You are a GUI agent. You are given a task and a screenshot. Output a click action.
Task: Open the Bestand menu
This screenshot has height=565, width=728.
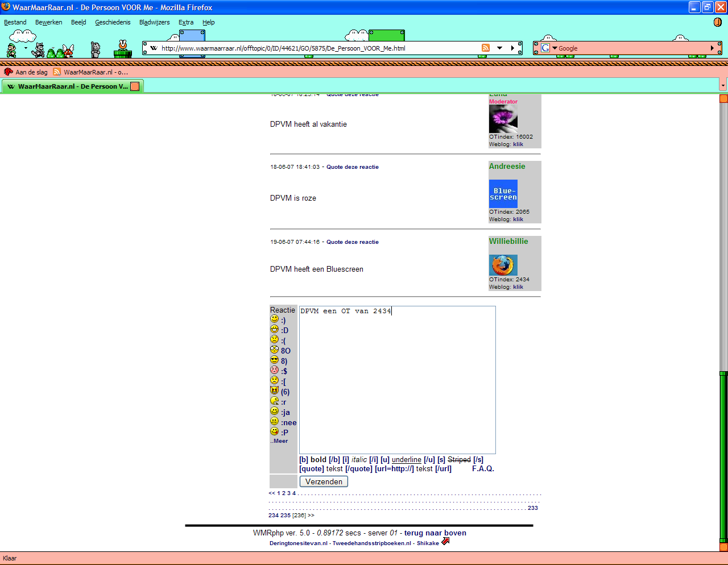(15, 22)
